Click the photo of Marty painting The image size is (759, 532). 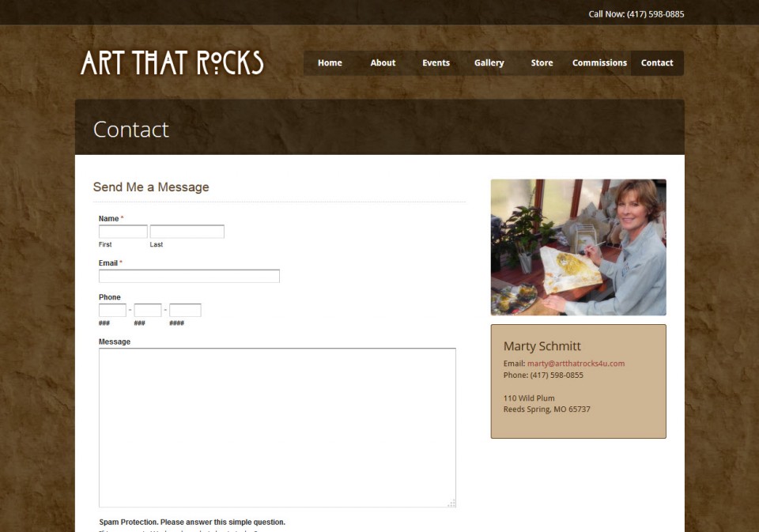point(579,247)
